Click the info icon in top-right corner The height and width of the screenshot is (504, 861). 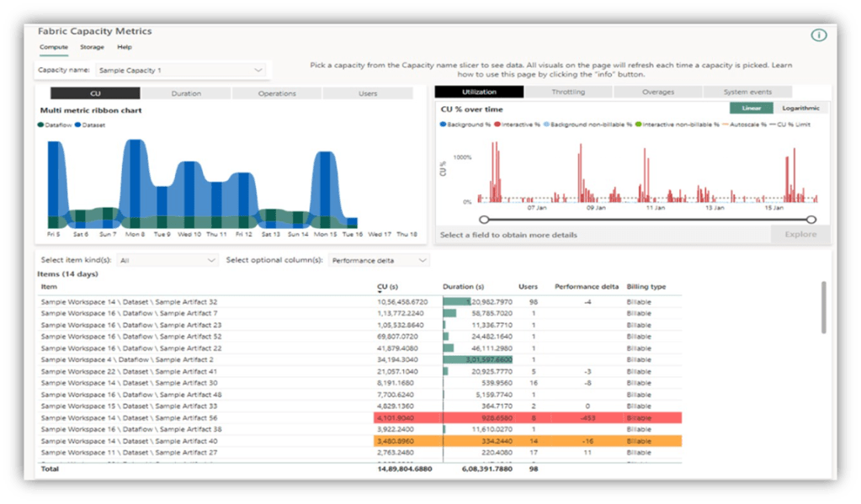[819, 35]
